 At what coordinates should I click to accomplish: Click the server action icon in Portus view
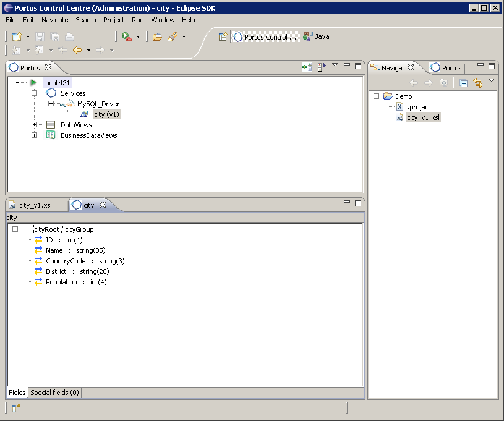[x=322, y=67]
